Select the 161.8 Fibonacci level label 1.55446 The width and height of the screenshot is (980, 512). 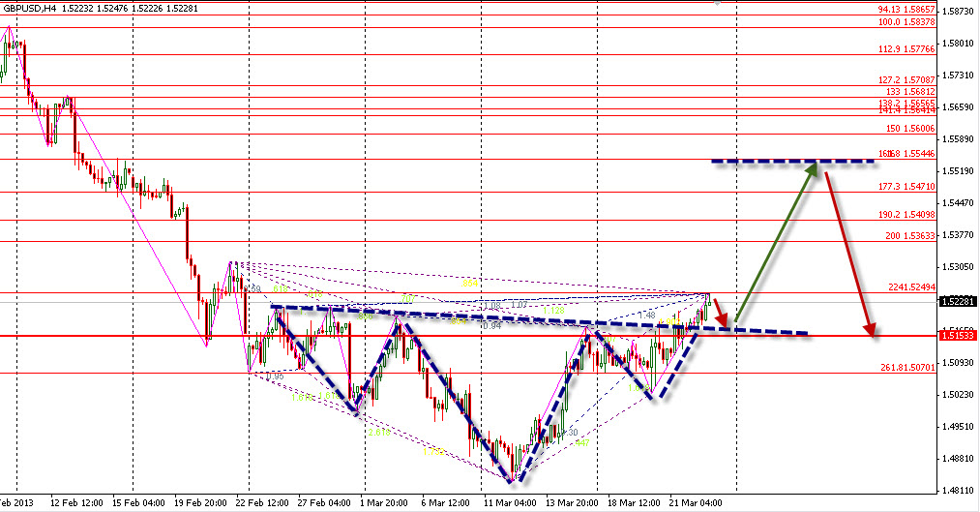tap(906, 154)
